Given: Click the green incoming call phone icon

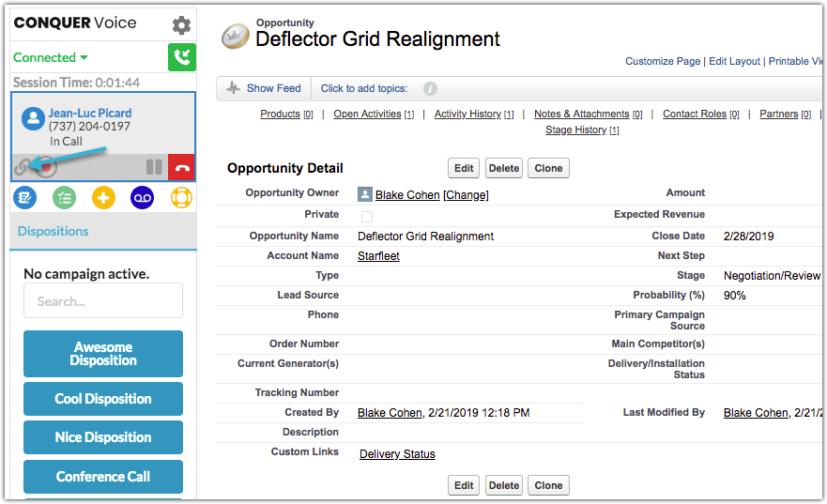Looking at the screenshot, I should [182, 57].
